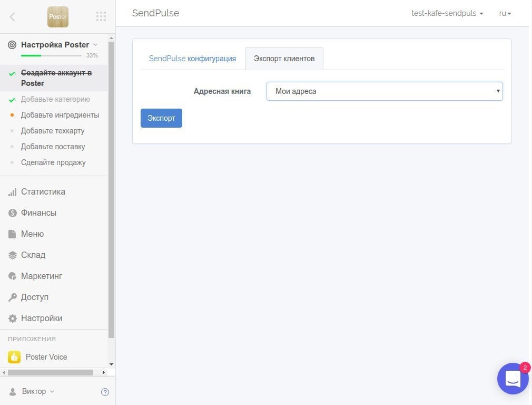Open the Маркетинг menu section

click(x=42, y=276)
